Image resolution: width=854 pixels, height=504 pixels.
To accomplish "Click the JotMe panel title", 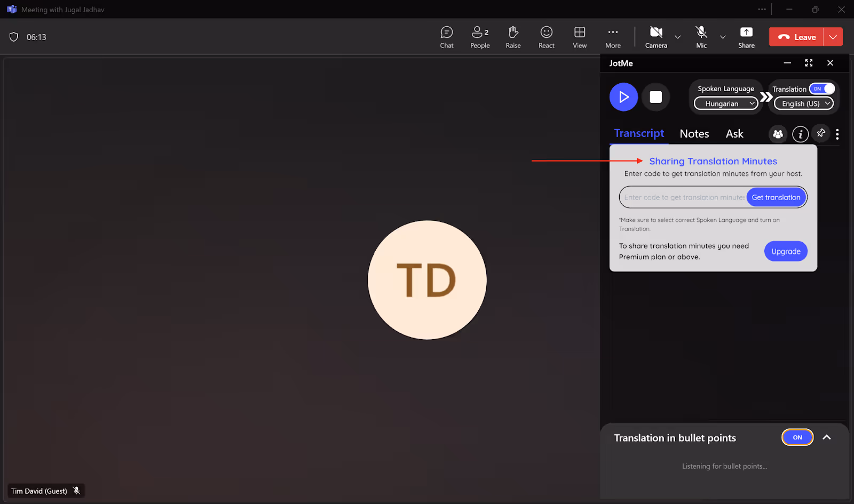I will (x=621, y=63).
